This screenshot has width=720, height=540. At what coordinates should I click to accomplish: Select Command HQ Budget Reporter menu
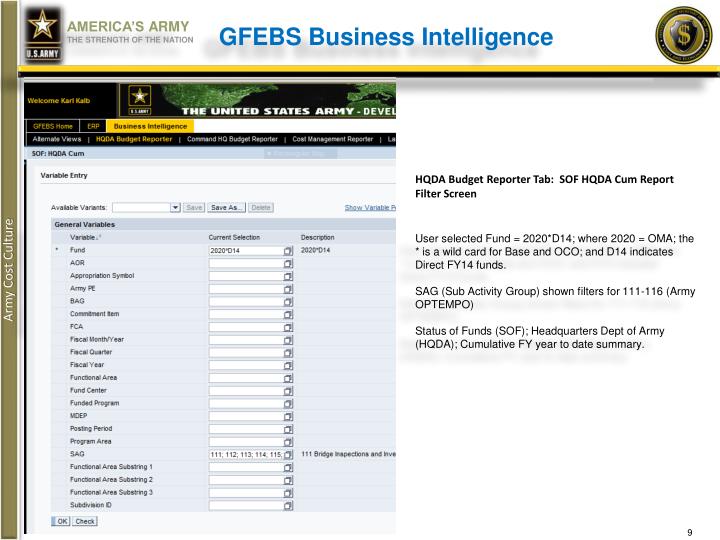coord(232,139)
